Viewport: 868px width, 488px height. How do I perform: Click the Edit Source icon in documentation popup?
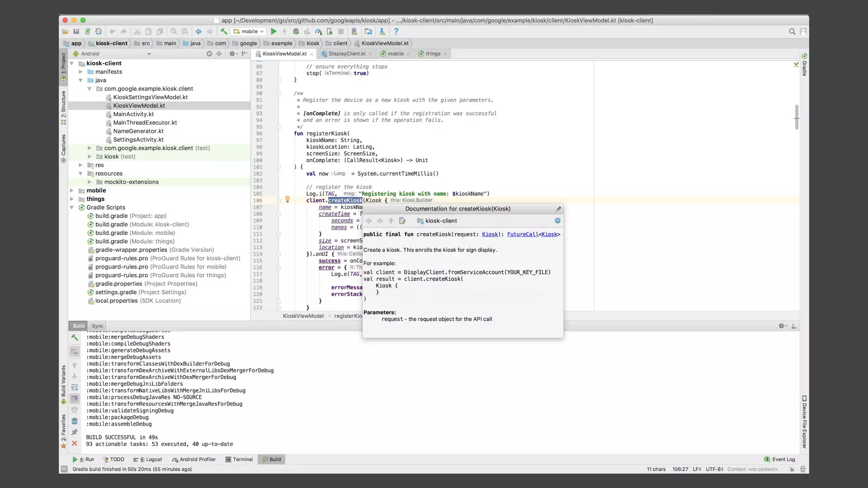point(402,221)
